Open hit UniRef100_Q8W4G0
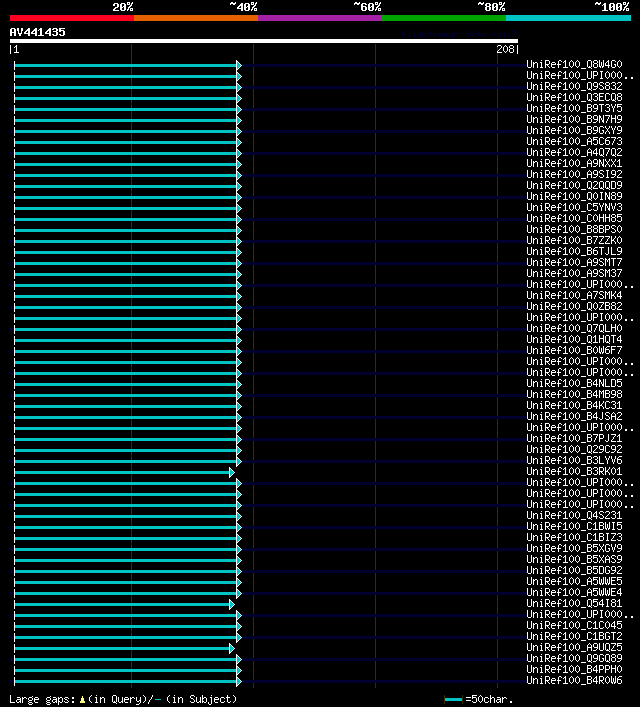640x707 pixels. 574,64
